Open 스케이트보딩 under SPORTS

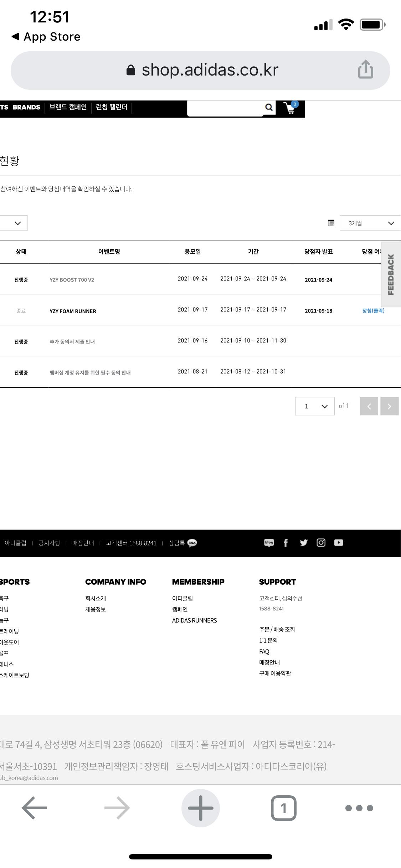15,675
